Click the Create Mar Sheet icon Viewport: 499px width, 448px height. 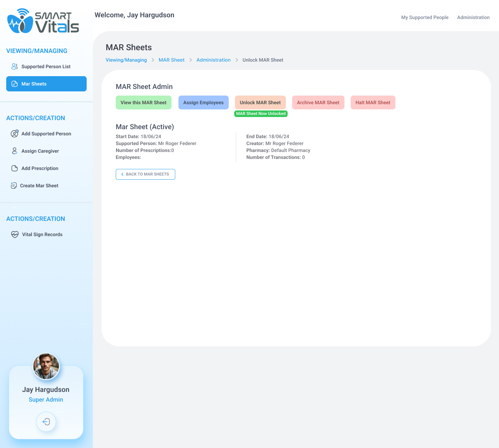tap(14, 186)
